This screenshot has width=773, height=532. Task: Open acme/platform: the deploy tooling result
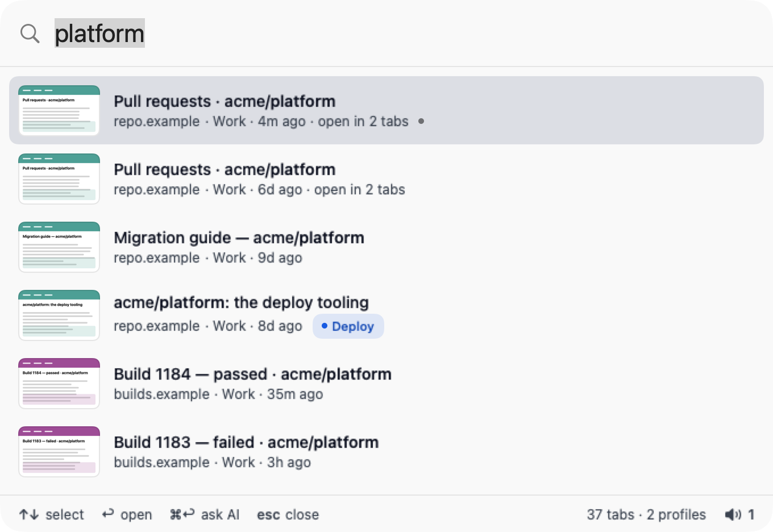[x=386, y=315]
